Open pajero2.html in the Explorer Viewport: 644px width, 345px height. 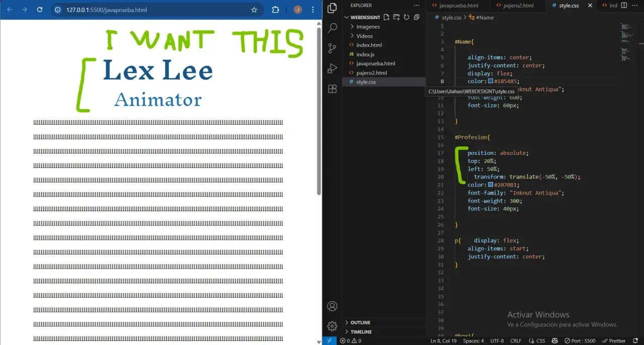[371, 73]
